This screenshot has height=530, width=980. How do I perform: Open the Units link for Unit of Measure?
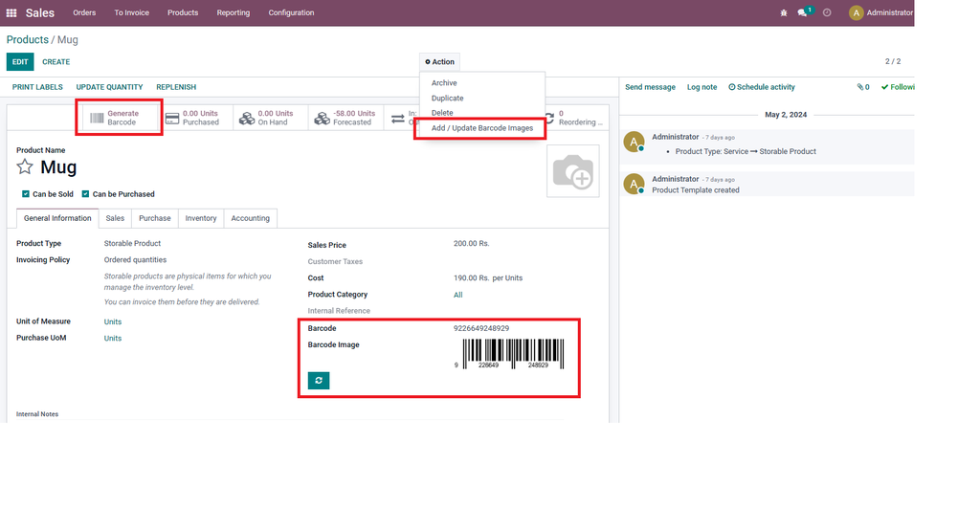tap(113, 321)
